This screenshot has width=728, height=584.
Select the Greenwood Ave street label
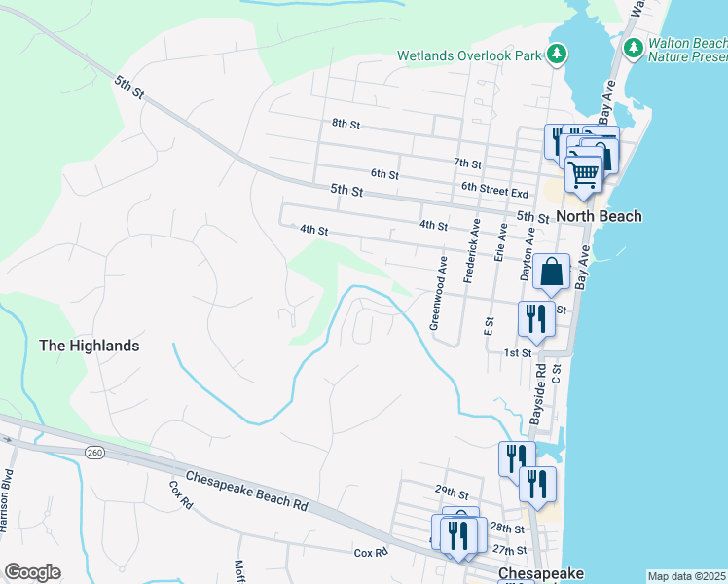coord(438,293)
